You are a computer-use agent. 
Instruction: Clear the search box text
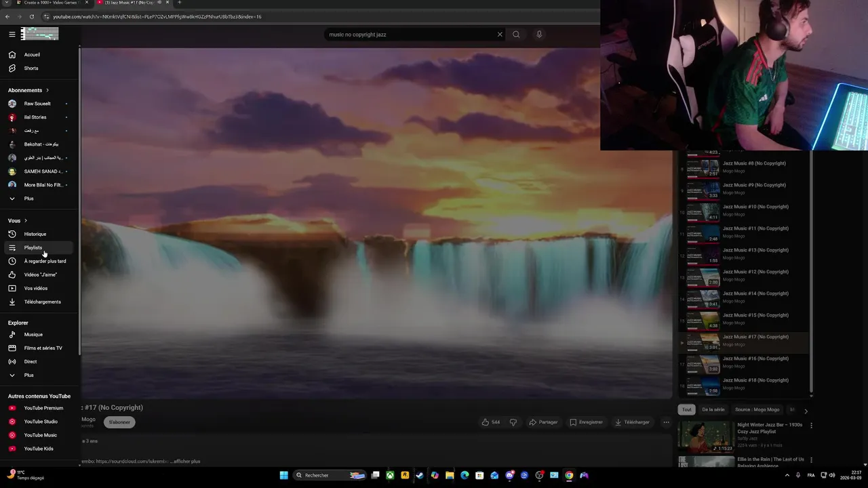(x=500, y=35)
